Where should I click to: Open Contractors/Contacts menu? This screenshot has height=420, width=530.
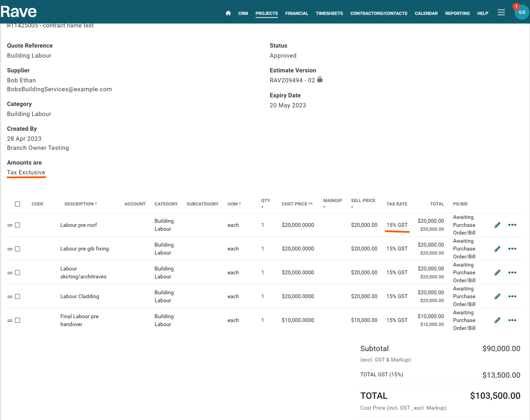click(378, 13)
